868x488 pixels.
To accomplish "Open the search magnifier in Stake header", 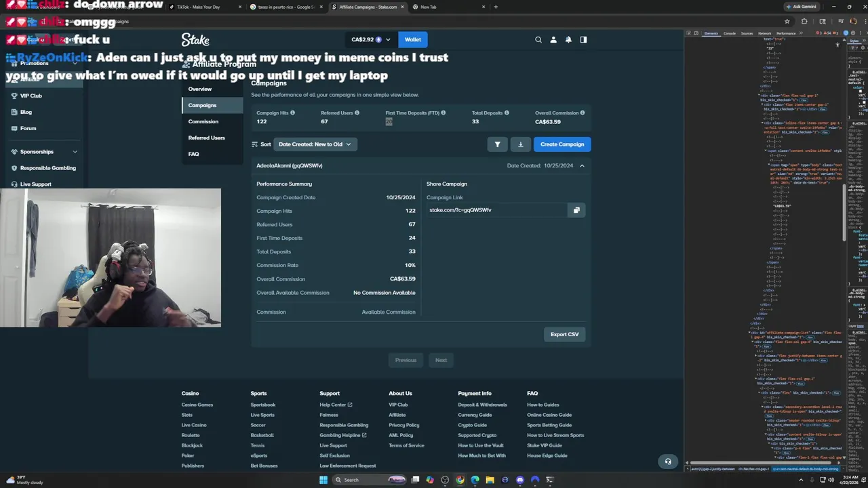I will click(538, 39).
